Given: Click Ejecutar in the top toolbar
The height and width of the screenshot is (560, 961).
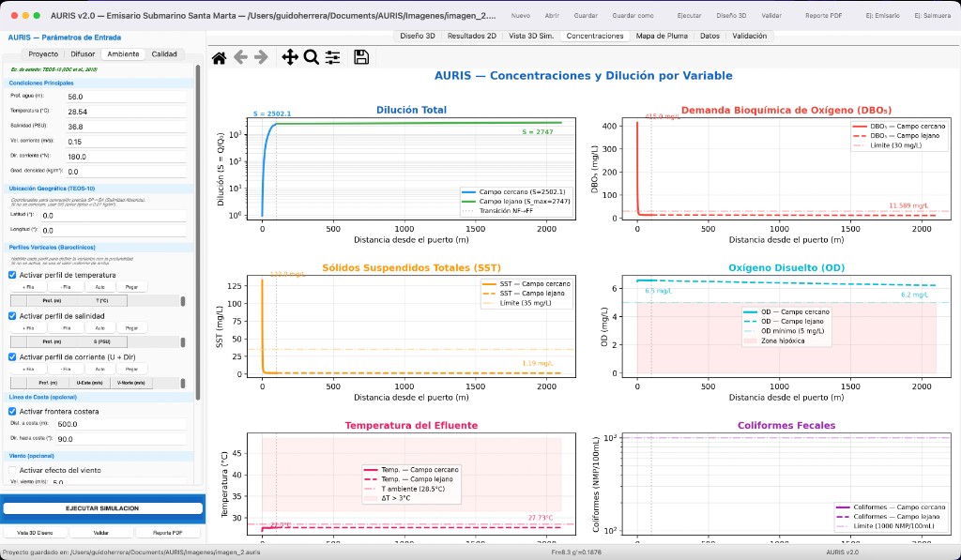Looking at the screenshot, I should coord(690,15).
